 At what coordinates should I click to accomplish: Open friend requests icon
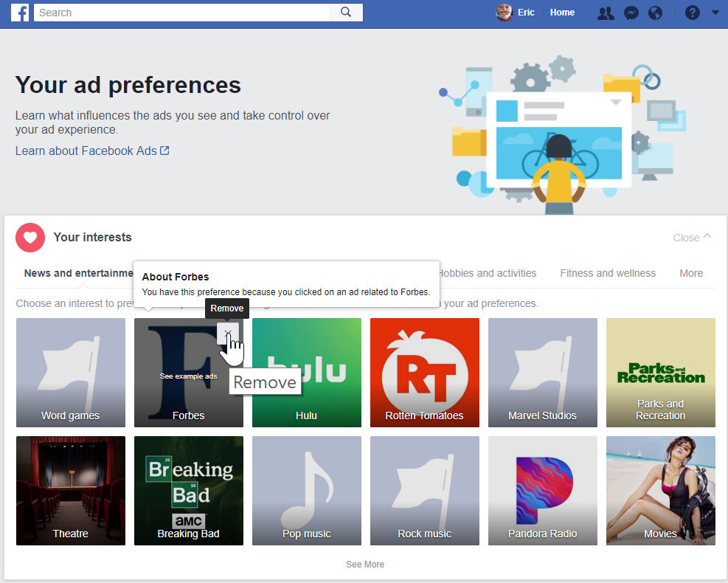[x=606, y=13]
